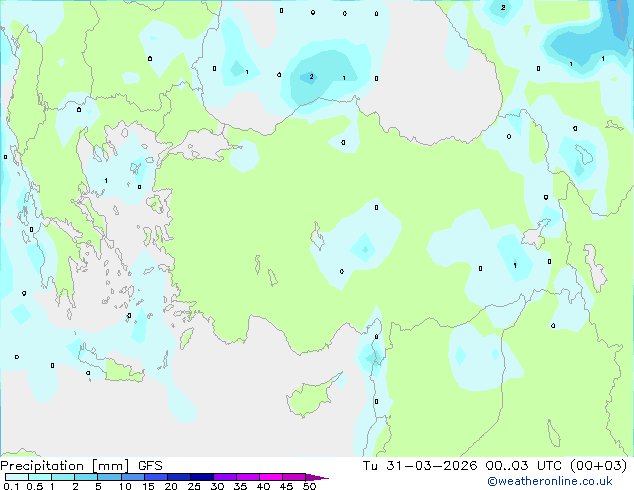Click the legend label '45'
This screenshot has height=490, width=634.
(x=286, y=486)
